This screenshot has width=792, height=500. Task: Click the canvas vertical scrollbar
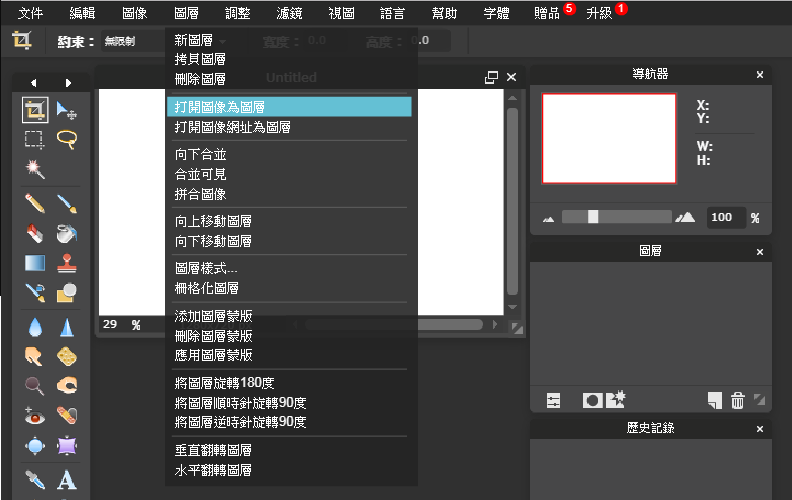(x=512, y=201)
